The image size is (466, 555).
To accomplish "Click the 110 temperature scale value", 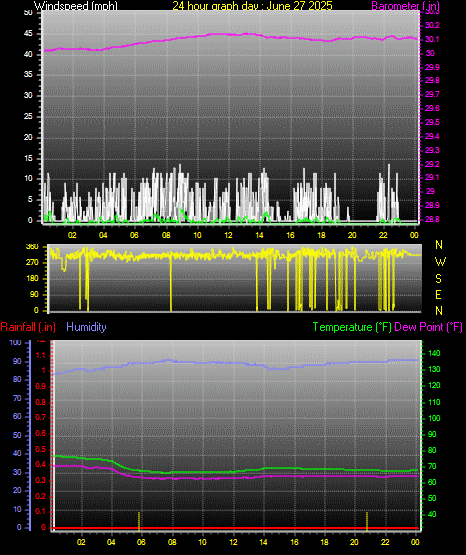I will point(434,402).
